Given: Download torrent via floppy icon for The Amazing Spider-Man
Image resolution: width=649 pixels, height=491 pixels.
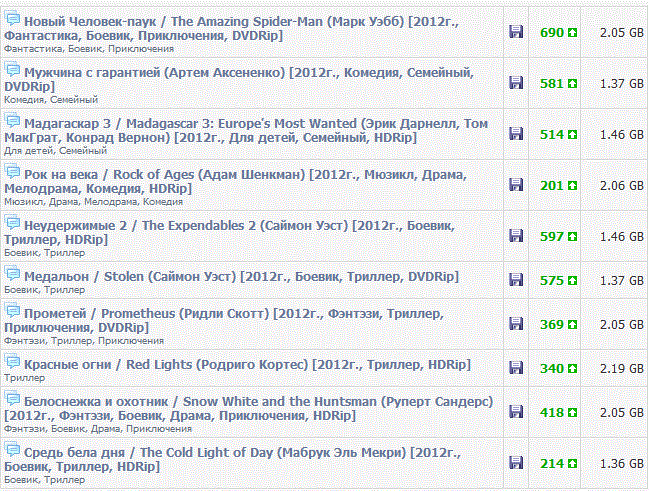Looking at the screenshot, I should [516, 32].
